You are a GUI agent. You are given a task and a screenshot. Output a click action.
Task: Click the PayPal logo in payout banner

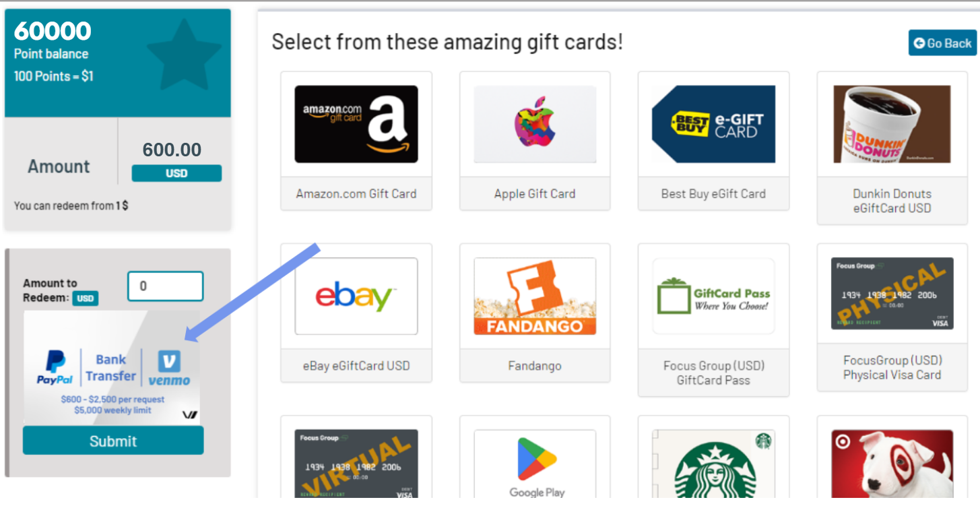55,367
